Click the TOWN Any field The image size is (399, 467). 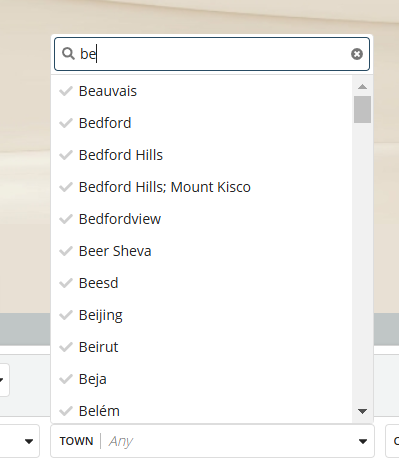pos(212,441)
